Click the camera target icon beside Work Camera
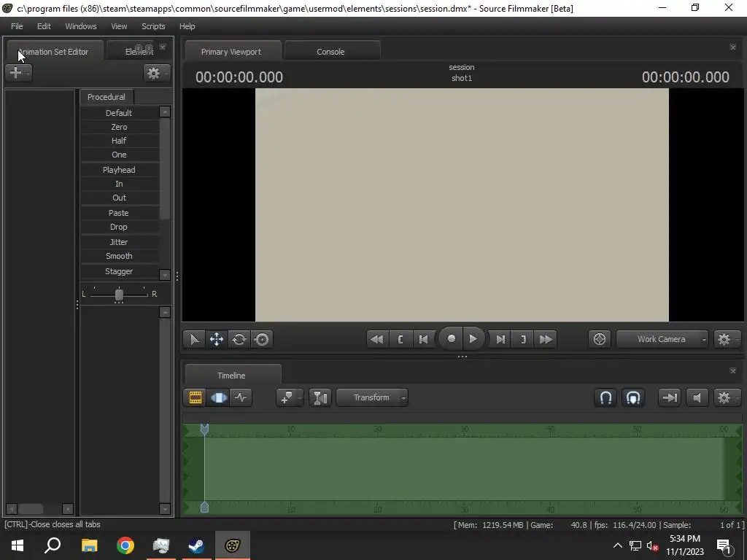Image resolution: width=747 pixels, height=560 pixels. tap(600, 339)
